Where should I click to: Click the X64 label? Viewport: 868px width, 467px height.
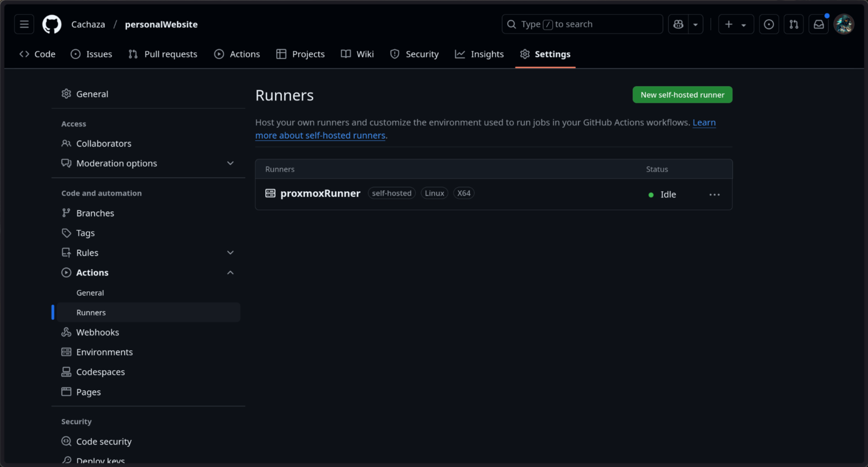(x=464, y=193)
